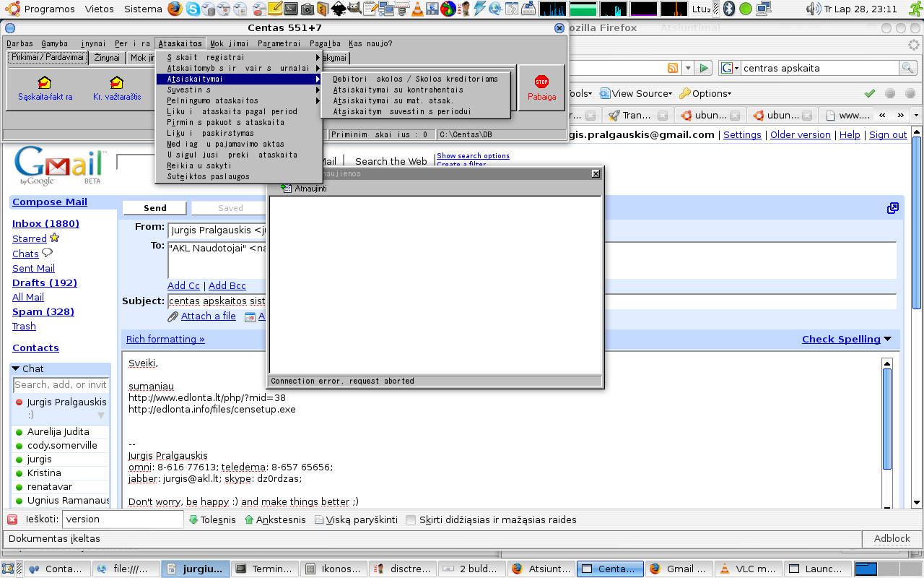Launch Skype from the top panel

193,9
